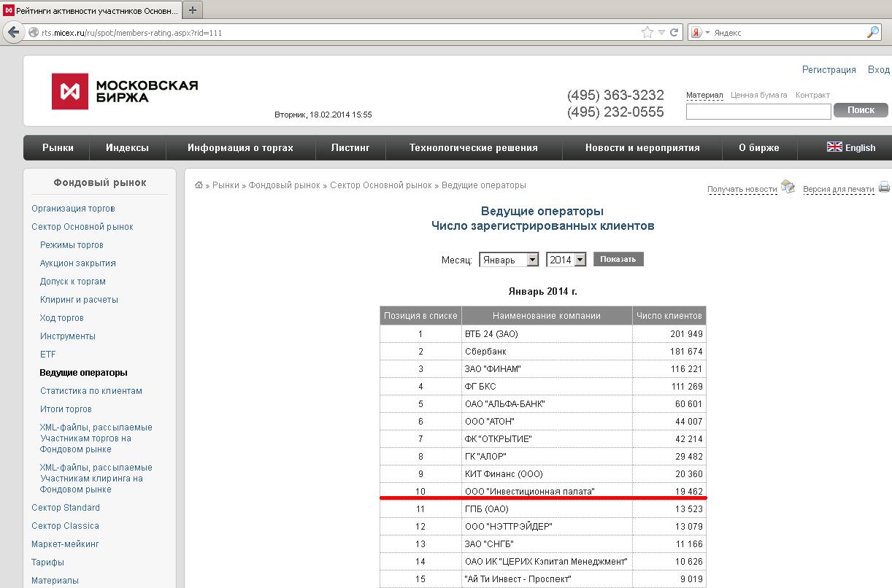Viewport: 892px width, 588px height.
Task: Select the Ценная бумага search option
Action: click(x=758, y=96)
